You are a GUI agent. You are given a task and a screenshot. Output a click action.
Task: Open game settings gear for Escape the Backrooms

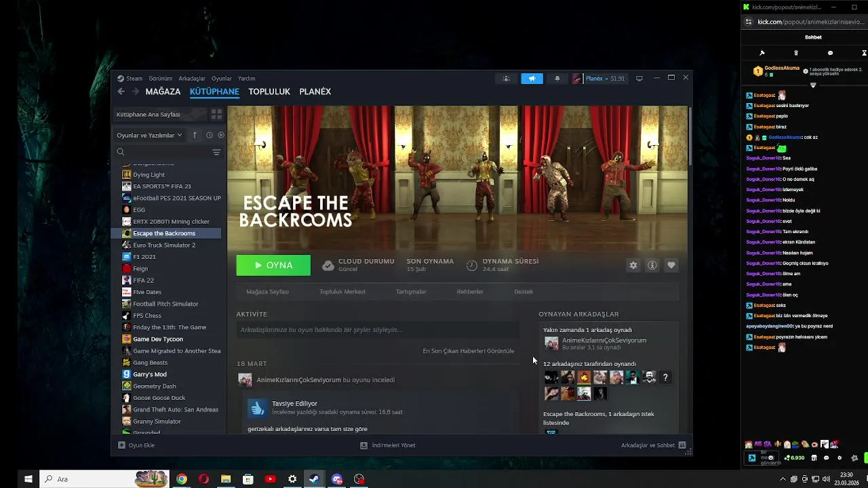[633, 266]
